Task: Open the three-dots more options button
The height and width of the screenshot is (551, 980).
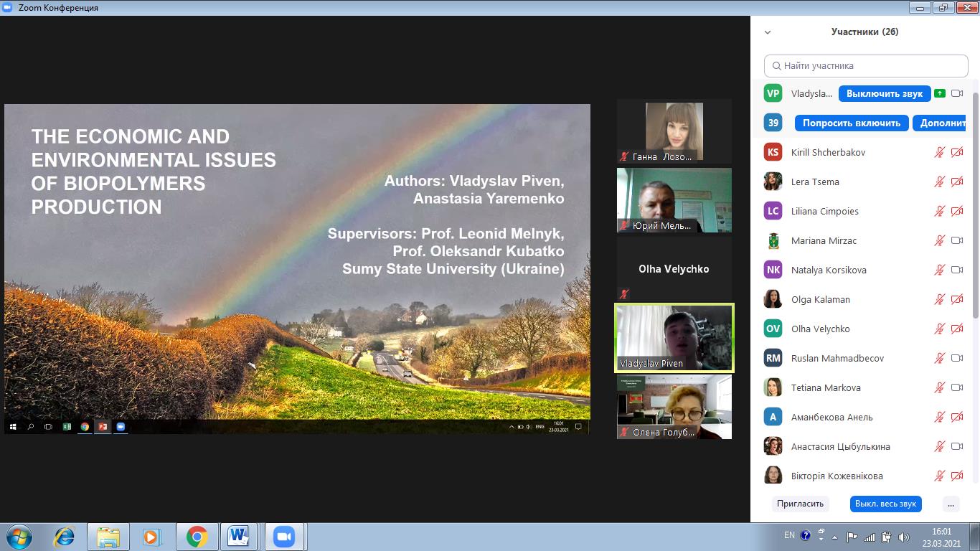Action: [951, 504]
